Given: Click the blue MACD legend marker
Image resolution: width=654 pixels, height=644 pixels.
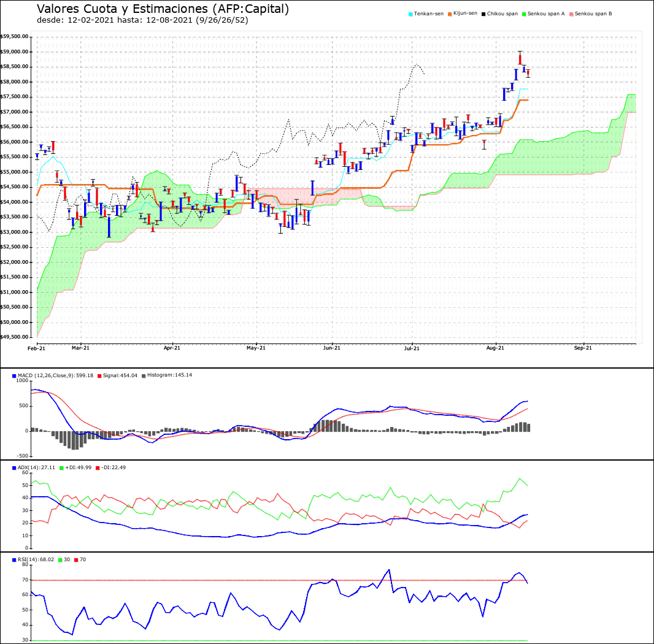Looking at the screenshot, I should click(14, 376).
